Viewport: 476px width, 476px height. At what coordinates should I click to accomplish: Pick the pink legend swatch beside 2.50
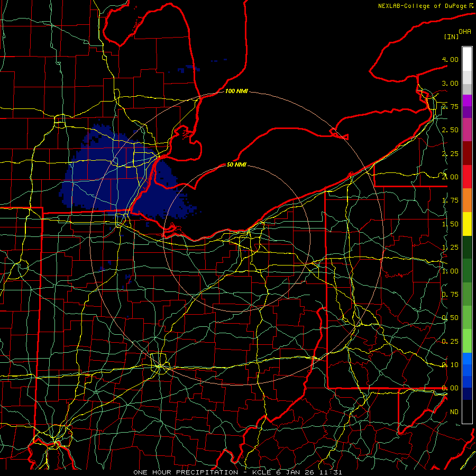tap(467, 130)
